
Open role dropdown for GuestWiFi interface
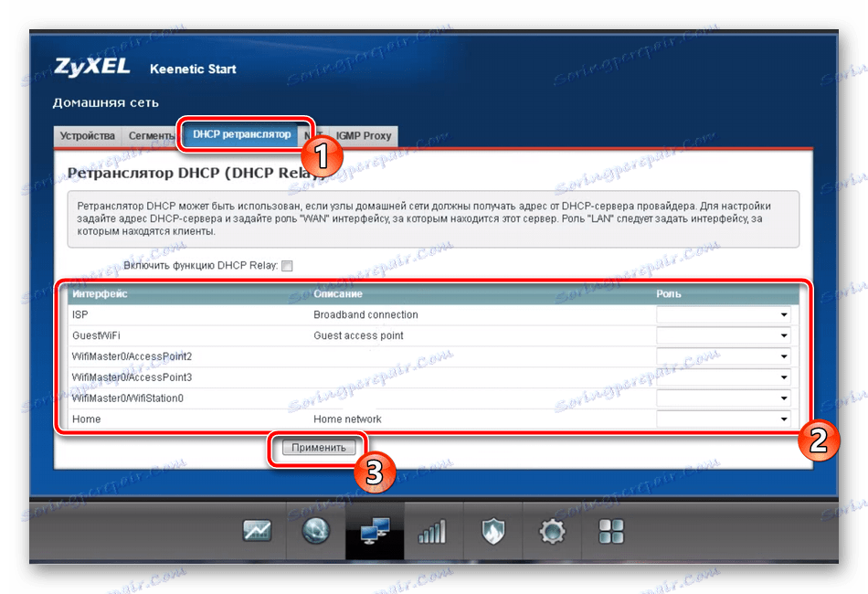point(724,335)
